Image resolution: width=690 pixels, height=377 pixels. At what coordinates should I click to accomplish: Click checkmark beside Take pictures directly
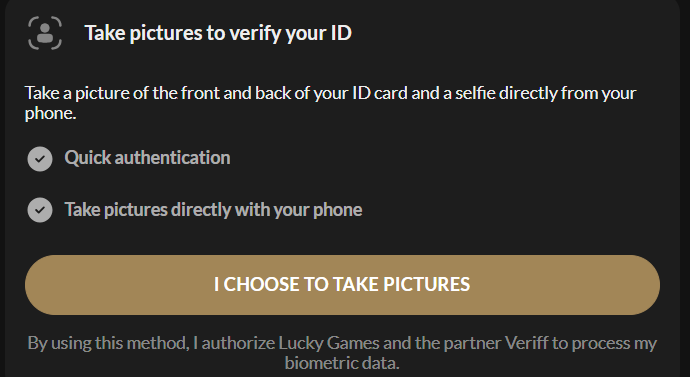tap(40, 210)
